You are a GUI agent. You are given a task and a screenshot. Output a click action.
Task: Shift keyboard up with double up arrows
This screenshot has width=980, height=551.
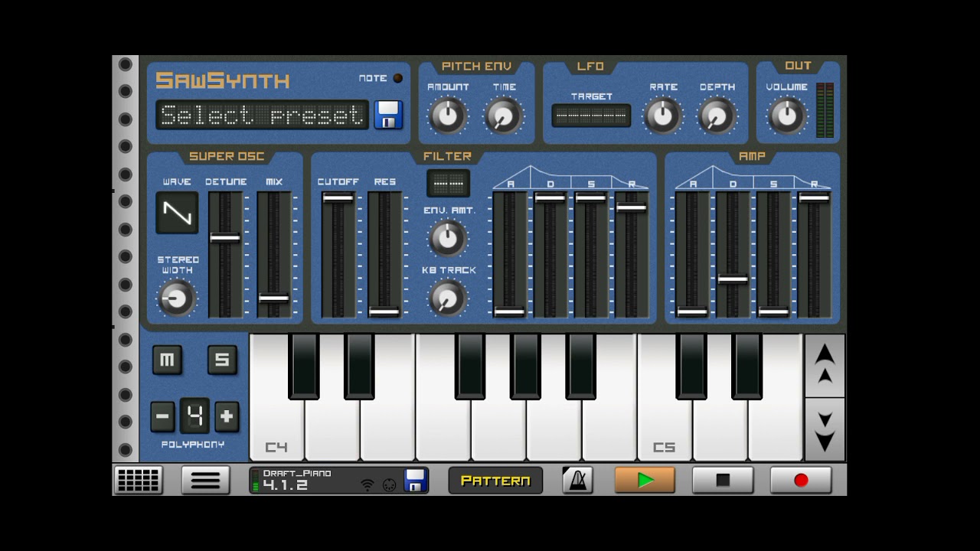click(825, 365)
